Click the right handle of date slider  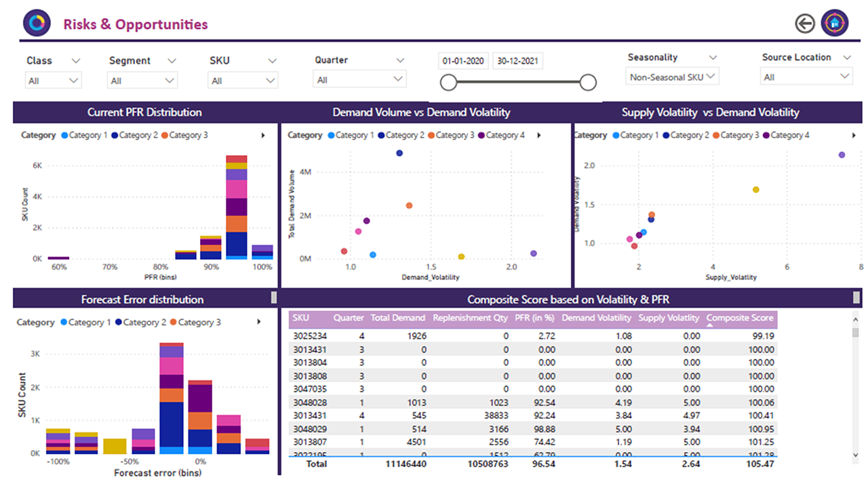pyautogui.click(x=588, y=83)
